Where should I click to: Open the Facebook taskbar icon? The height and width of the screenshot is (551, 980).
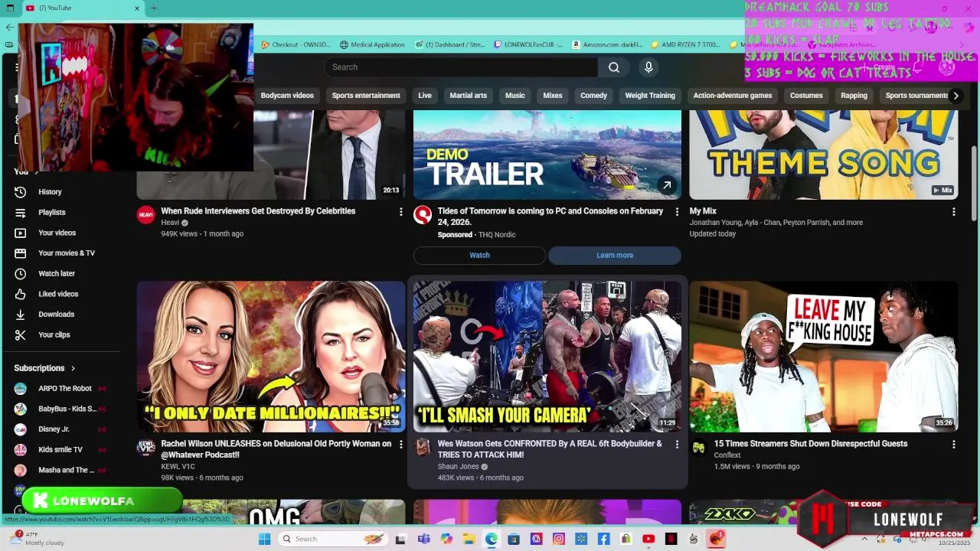(x=604, y=539)
